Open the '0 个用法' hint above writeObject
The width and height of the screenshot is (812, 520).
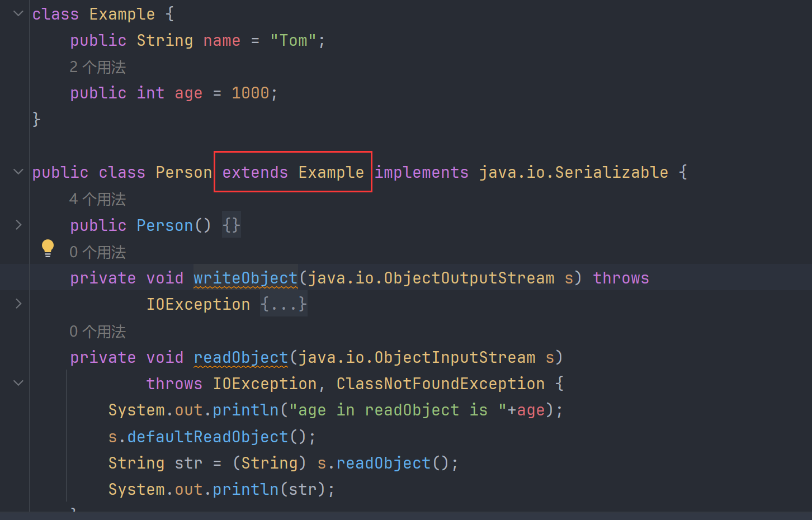98,252
